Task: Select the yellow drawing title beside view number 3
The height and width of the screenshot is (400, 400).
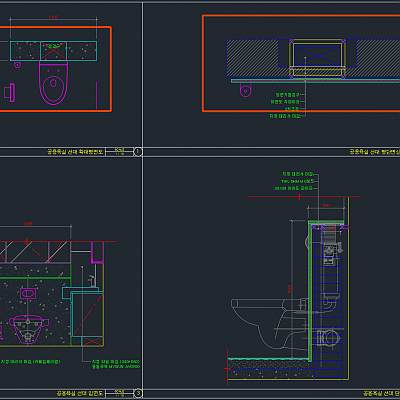Action: 80,393
